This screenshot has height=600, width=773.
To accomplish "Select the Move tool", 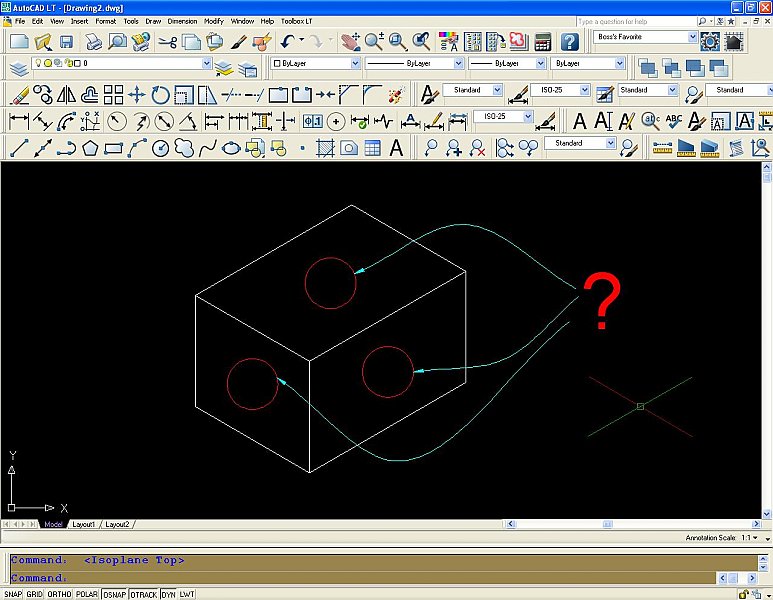I will [x=137, y=95].
